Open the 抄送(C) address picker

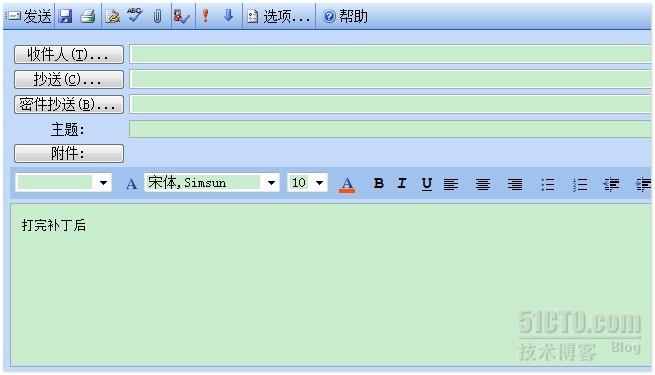point(69,79)
